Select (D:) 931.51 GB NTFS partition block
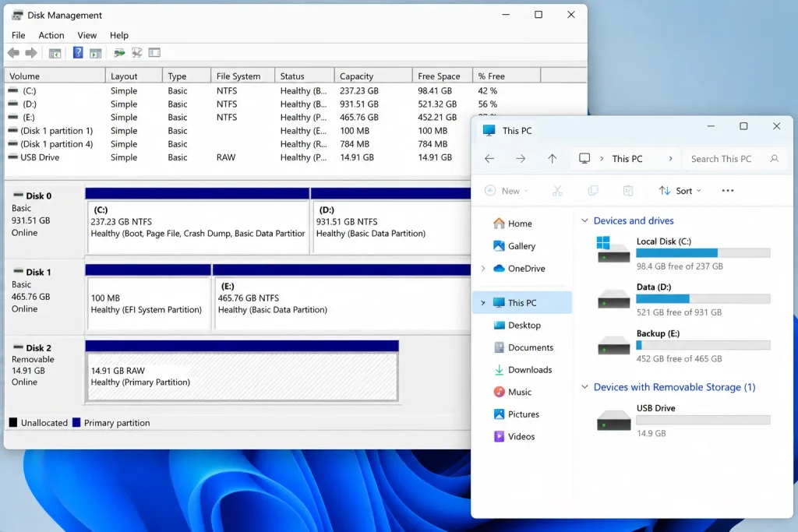The image size is (798, 532). click(391, 222)
